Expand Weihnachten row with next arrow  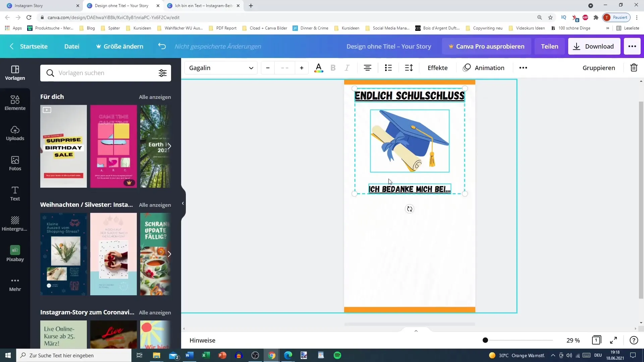[x=169, y=254]
